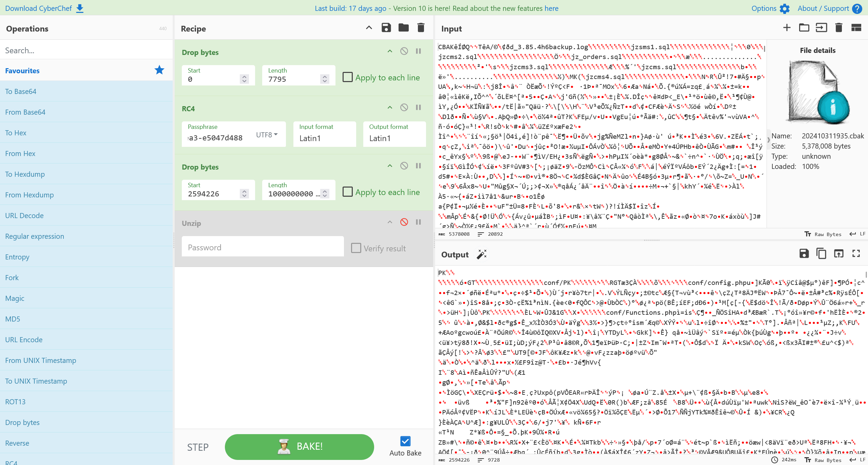
Task: Clear the recipe with the trash icon
Action: pos(421,28)
